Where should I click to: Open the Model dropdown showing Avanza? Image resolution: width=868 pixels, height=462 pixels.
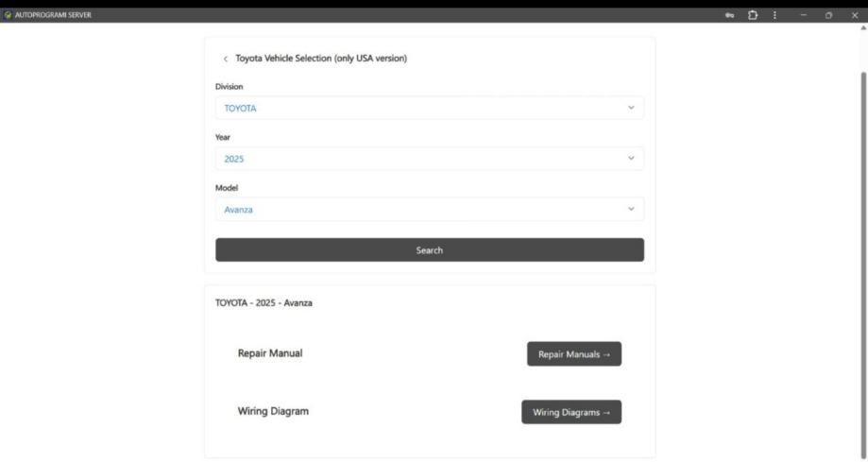click(x=430, y=210)
